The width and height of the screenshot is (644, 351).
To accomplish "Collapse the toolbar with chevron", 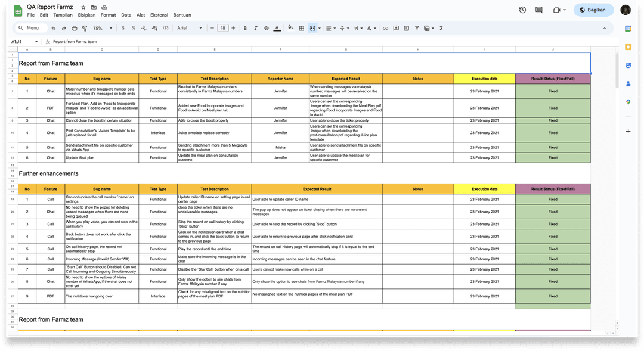I will [605, 29].
